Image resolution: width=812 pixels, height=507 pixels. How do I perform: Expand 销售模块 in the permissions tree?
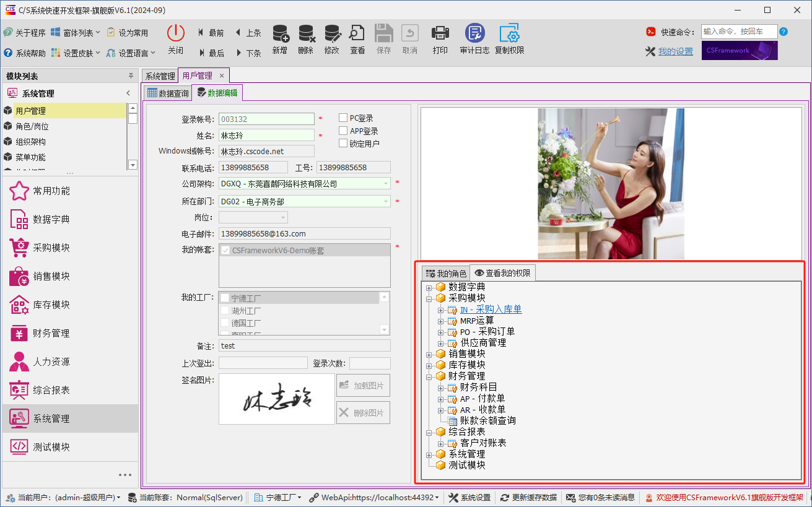pyautogui.click(x=429, y=354)
